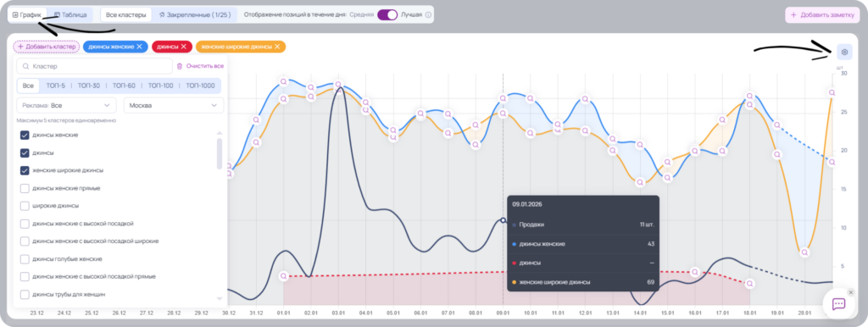Click the '+ Добавить кластер' button
868x327 pixels.
tap(47, 47)
